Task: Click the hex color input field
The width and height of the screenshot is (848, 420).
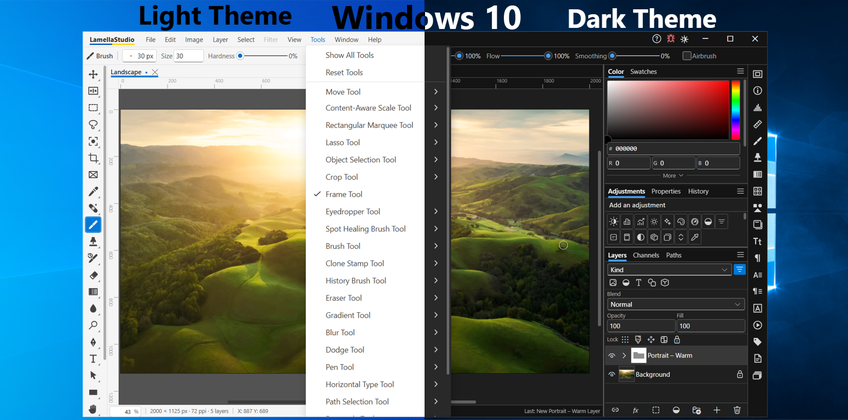Action: pos(673,149)
